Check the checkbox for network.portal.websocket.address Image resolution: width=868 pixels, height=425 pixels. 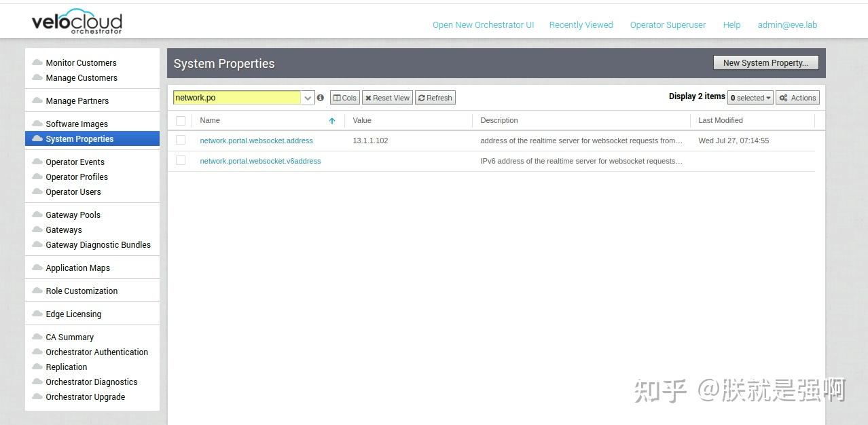tap(180, 141)
